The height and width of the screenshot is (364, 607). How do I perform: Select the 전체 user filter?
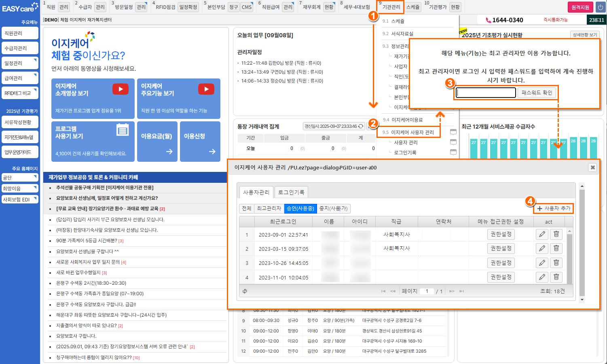coord(246,208)
